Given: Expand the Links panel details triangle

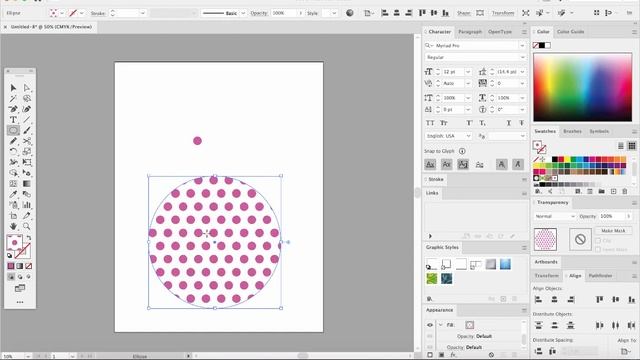Looking at the screenshot, I should tap(430, 236).
